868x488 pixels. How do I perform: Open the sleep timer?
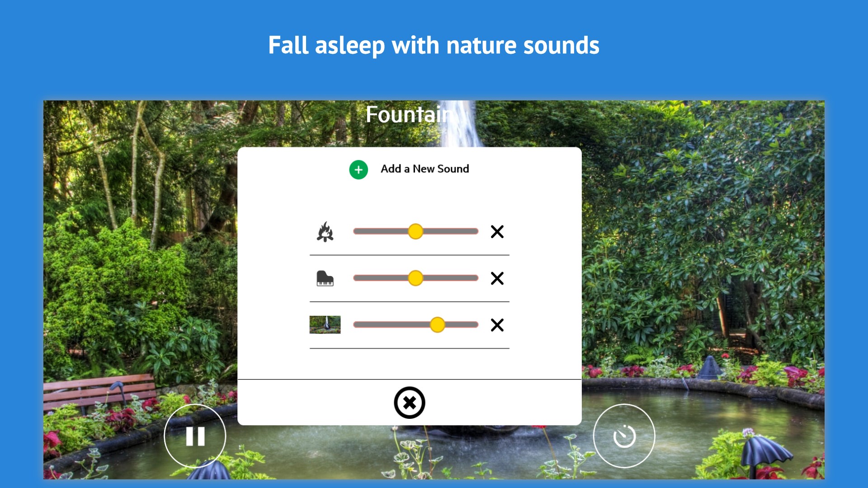(x=624, y=436)
